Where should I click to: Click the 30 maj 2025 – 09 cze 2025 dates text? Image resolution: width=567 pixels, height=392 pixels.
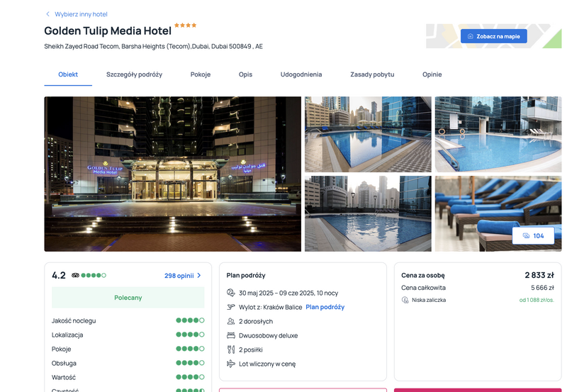pos(288,293)
